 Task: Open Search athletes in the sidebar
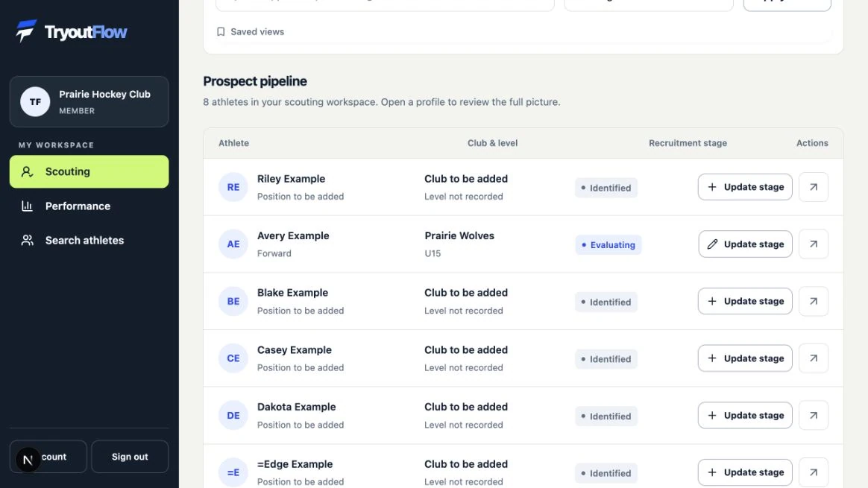point(89,240)
